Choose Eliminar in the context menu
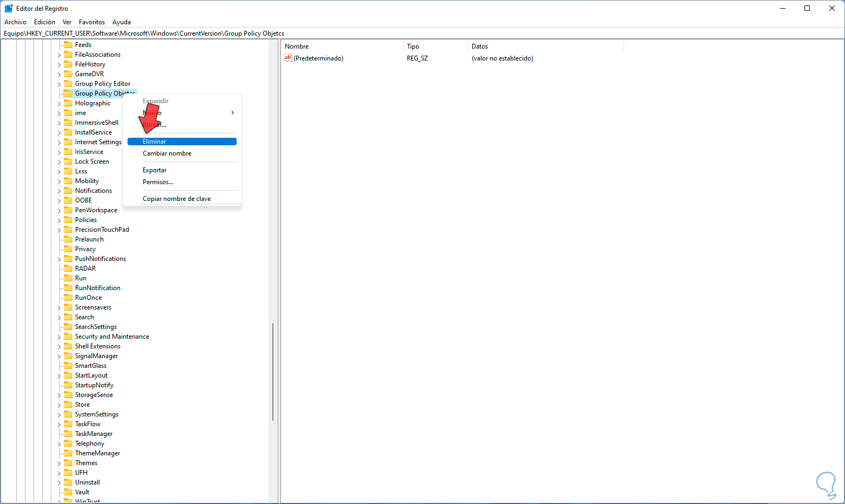The image size is (845, 504). click(x=182, y=142)
